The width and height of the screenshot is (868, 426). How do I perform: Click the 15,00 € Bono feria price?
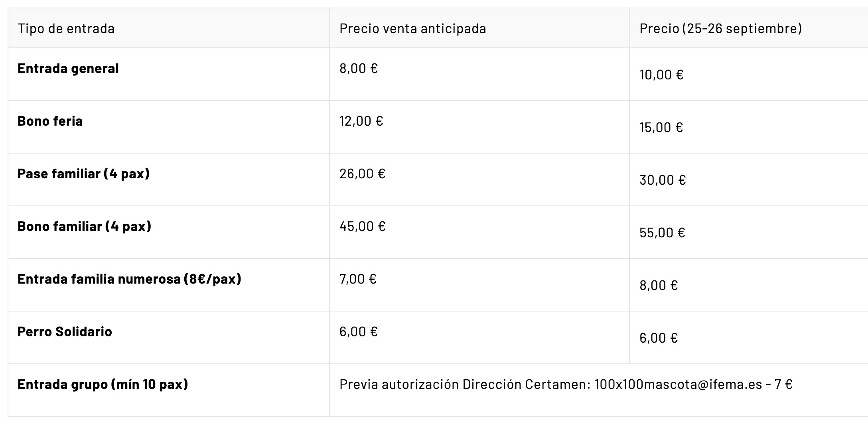pyautogui.click(x=661, y=128)
